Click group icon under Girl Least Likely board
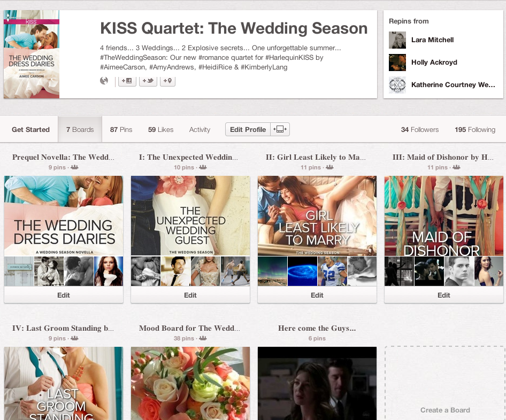Image resolution: width=506 pixels, height=420 pixels. [x=330, y=167]
